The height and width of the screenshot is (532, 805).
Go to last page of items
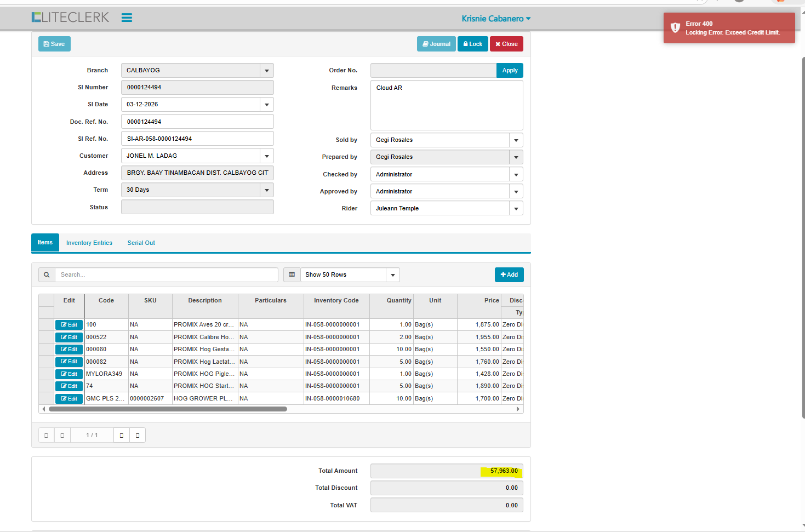(138, 435)
